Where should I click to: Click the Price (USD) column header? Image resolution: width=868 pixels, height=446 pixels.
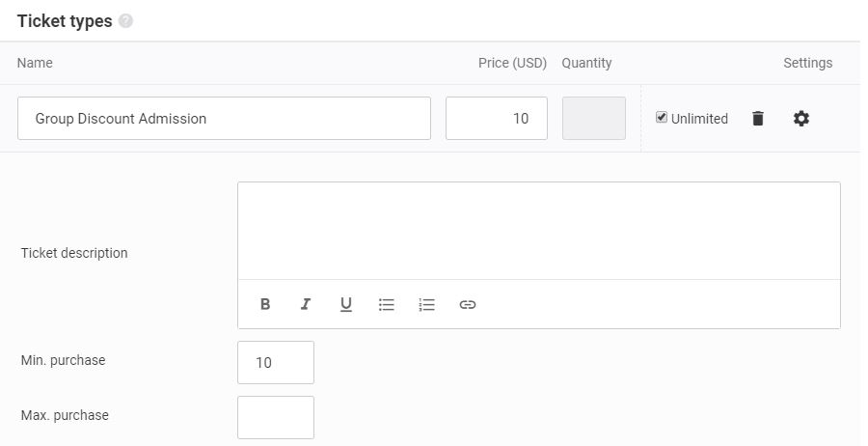pos(513,63)
